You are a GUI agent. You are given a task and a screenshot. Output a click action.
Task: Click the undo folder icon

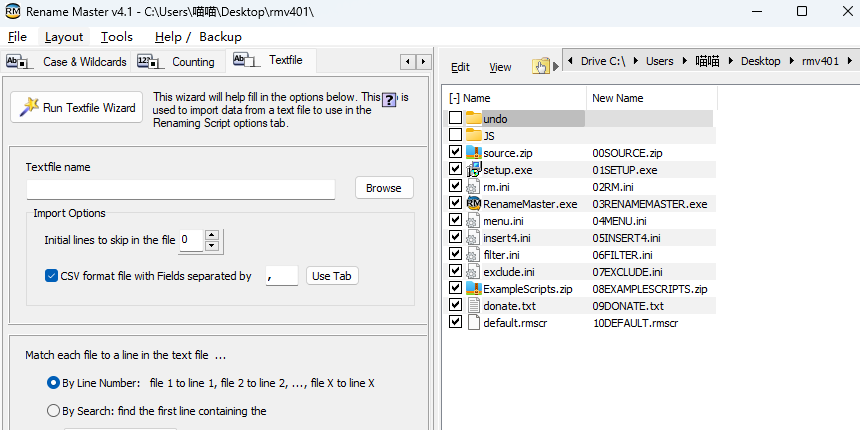473,118
